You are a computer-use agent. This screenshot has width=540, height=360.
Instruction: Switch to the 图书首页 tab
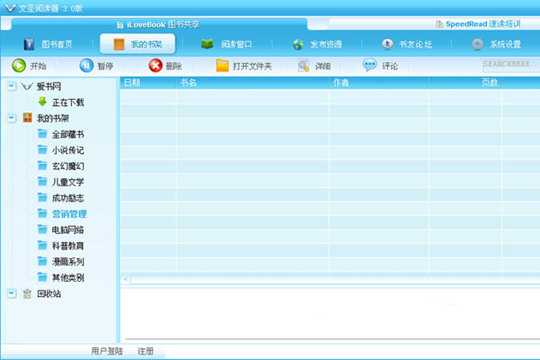48,44
